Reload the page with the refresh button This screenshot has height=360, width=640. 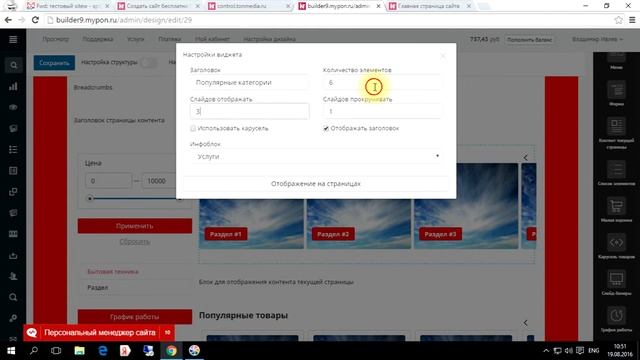tap(35, 20)
